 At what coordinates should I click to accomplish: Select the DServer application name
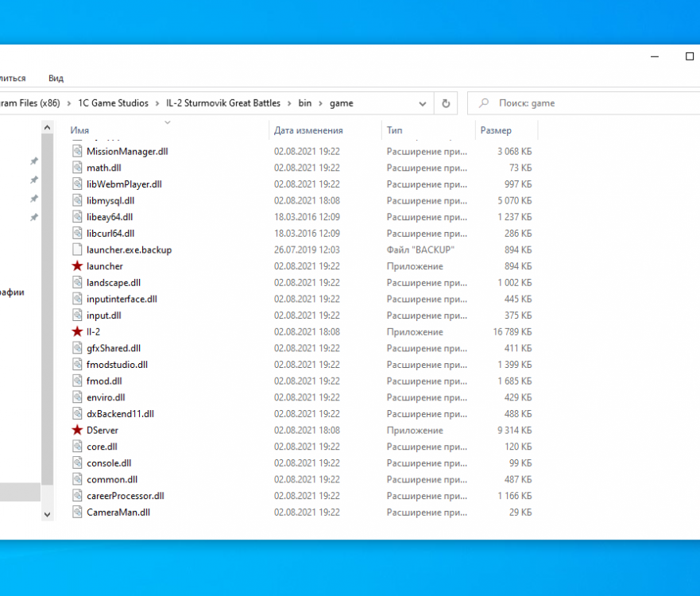(102, 431)
